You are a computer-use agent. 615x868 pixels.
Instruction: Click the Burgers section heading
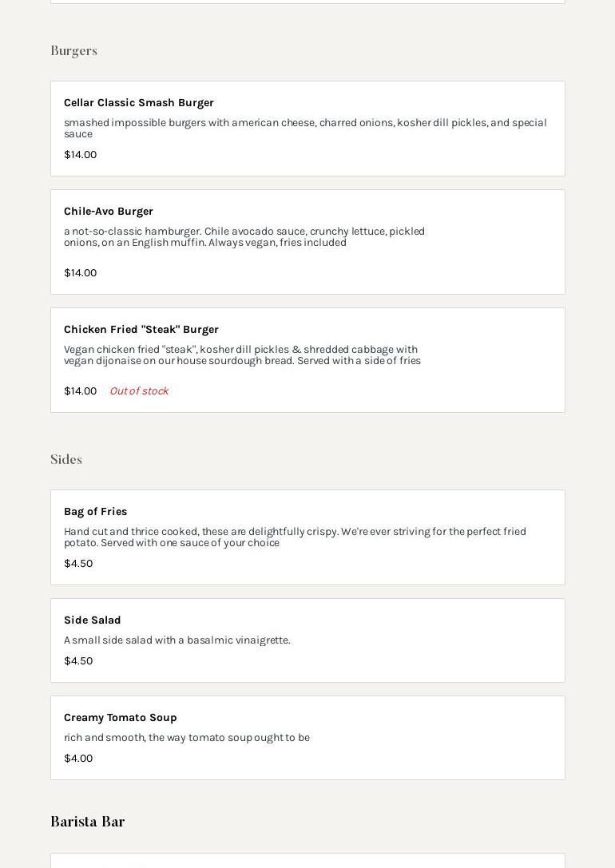pyautogui.click(x=73, y=51)
